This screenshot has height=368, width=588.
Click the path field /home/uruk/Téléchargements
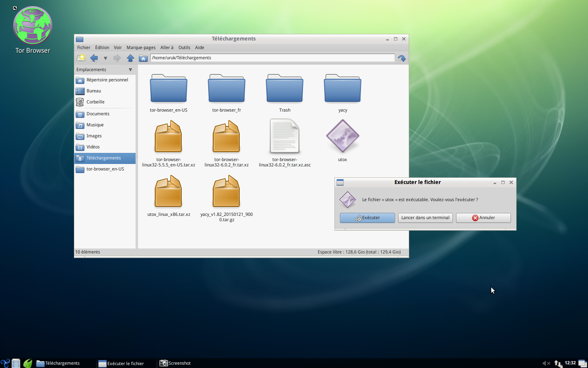pyautogui.click(x=272, y=58)
